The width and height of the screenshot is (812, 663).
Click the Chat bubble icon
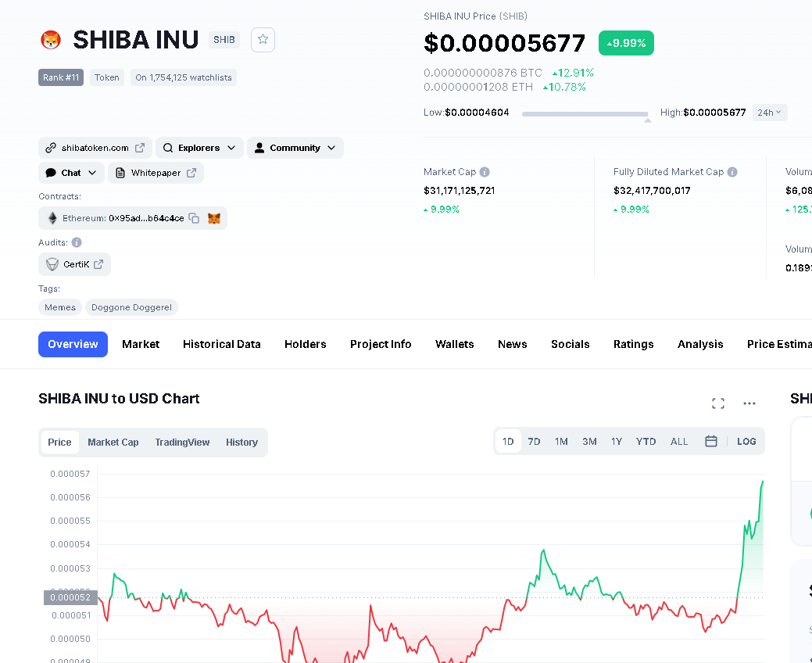[51, 173]
